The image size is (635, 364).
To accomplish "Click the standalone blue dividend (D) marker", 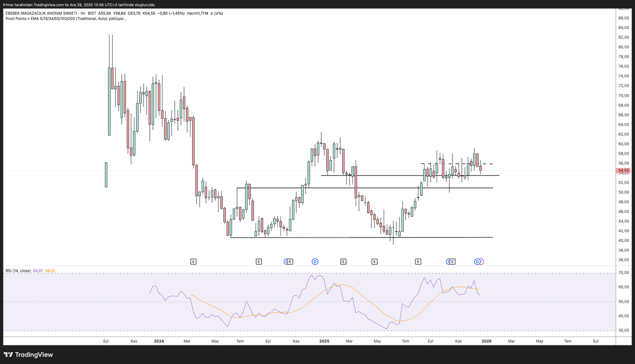I will click(315, 261).
